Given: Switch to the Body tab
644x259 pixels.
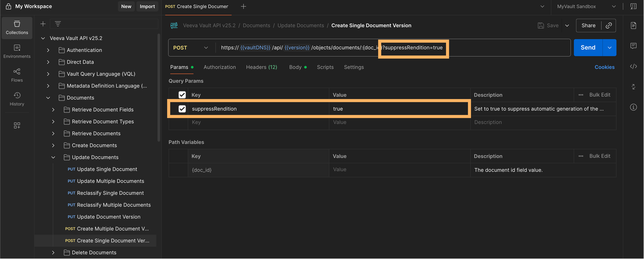Looking at the screenshot, I should point(295,67).
